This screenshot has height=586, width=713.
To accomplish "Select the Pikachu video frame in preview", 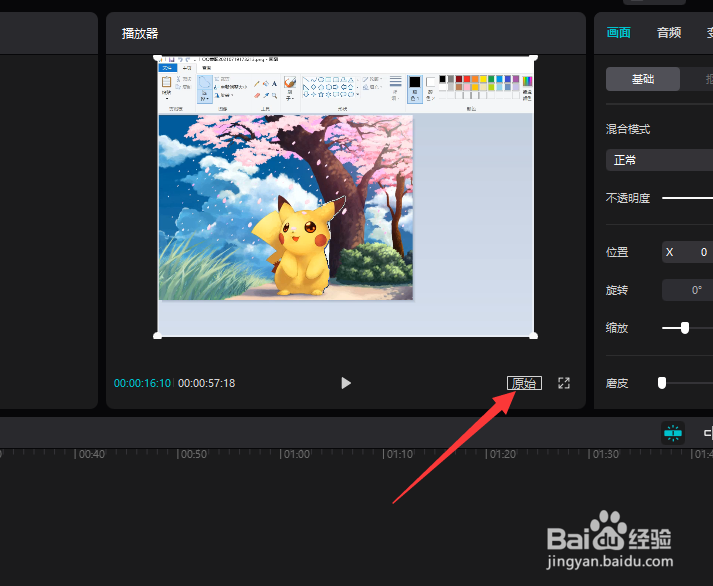I will click(346, 196).
